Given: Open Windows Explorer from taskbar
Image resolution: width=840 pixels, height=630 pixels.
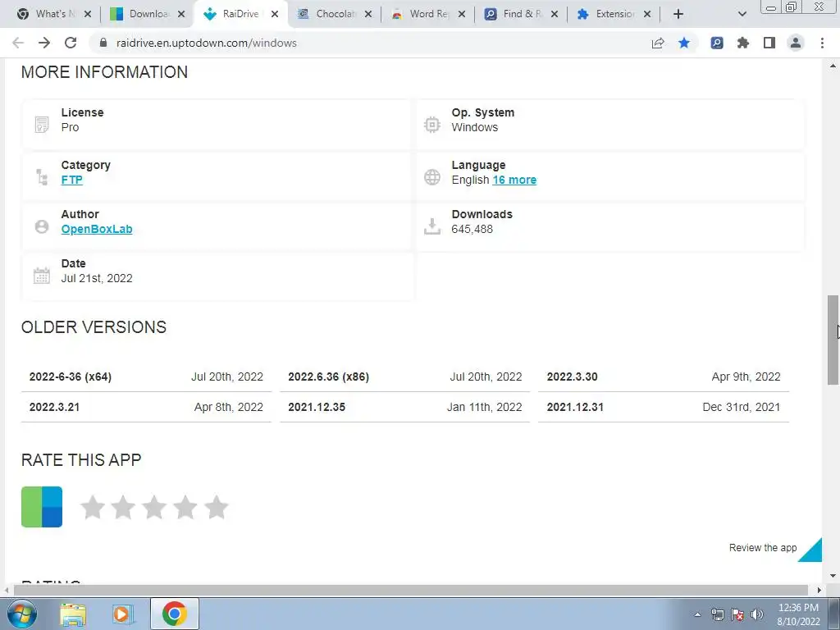Looking at the screenshot, I should [x=73, y=614].
